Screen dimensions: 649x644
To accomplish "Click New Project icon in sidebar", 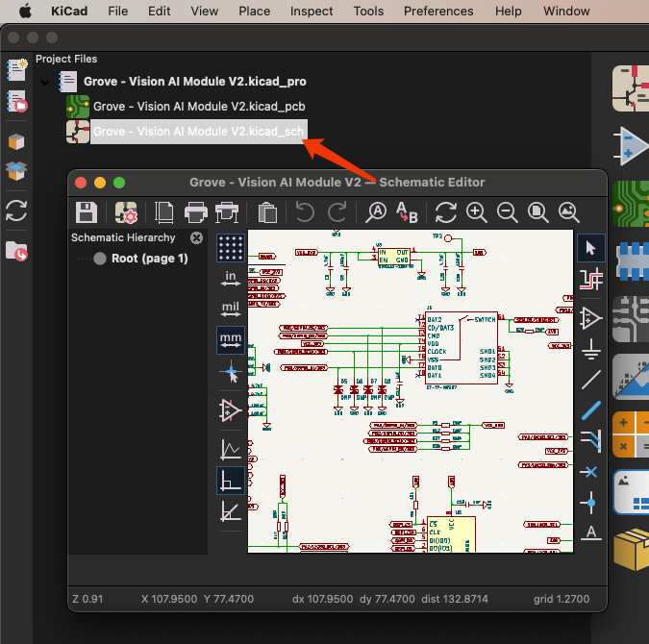I will 16,69.
